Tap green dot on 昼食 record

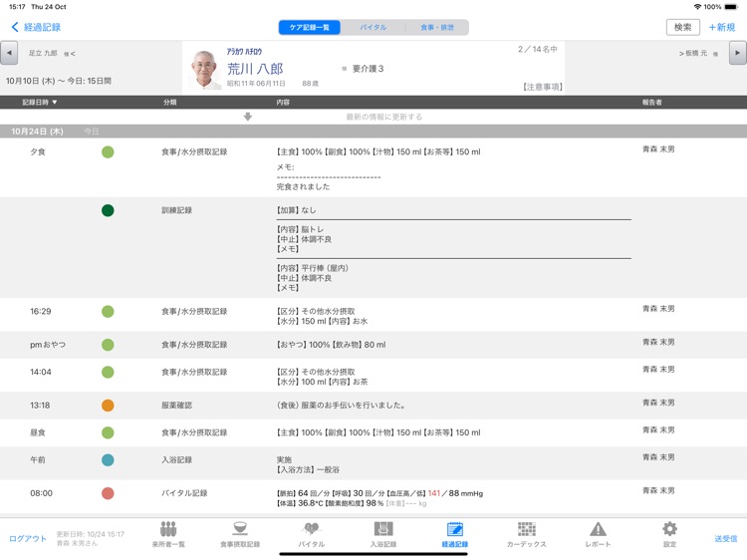(x=108, y=432)
